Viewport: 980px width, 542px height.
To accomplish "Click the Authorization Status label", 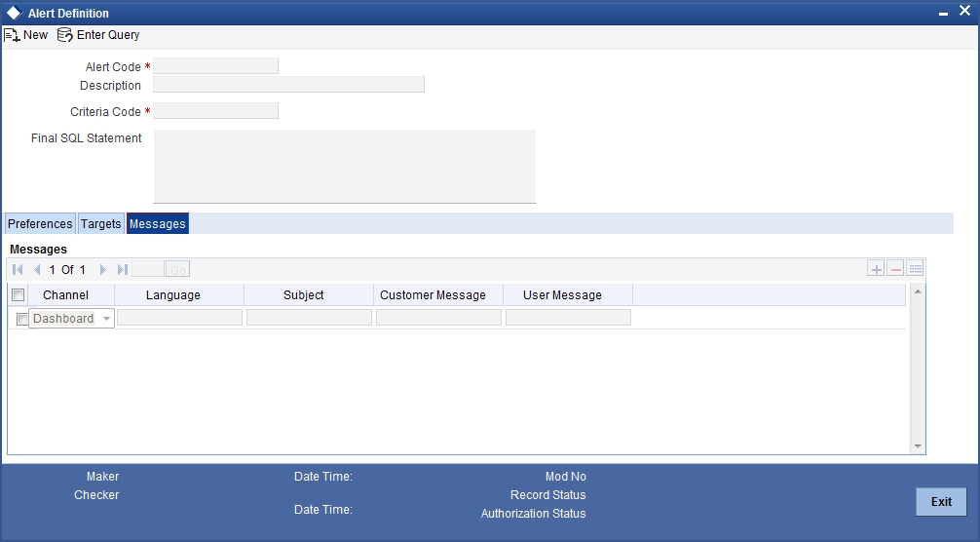I will 533,514.
